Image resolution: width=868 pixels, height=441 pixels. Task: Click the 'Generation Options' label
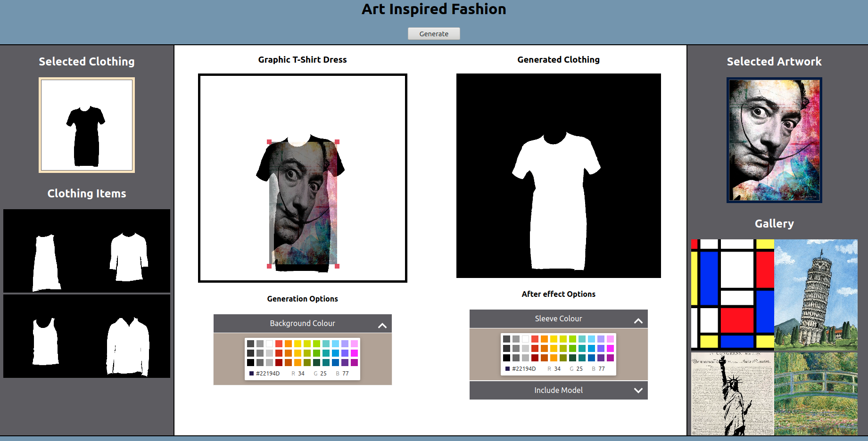pos(302,299)
